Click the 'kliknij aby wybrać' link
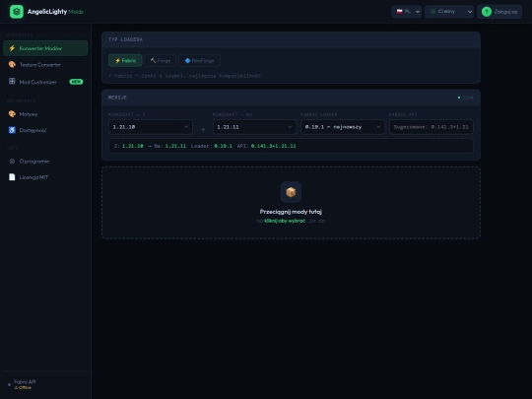The height and width of the screenshot is (399, 532). [x=285, y=221]
